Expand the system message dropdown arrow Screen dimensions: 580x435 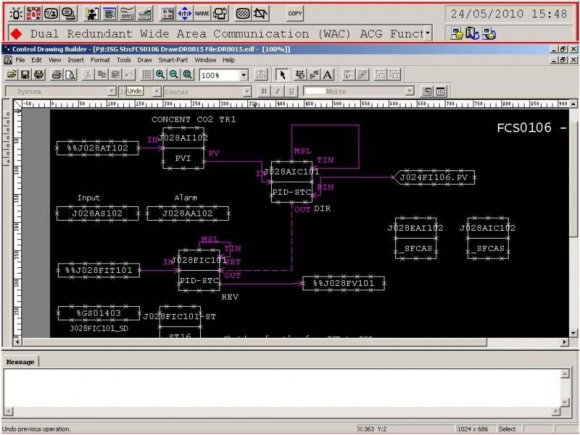pos(428,33)
